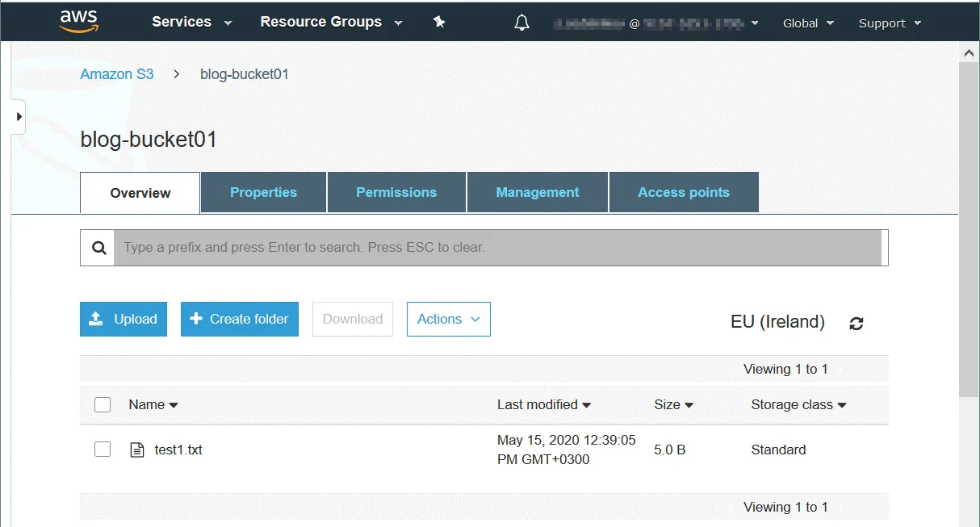This screenshot has height=527, width=980.
Task: Click the refresh icon beside EU (Ireland)
Action: (x=856, y=323)
